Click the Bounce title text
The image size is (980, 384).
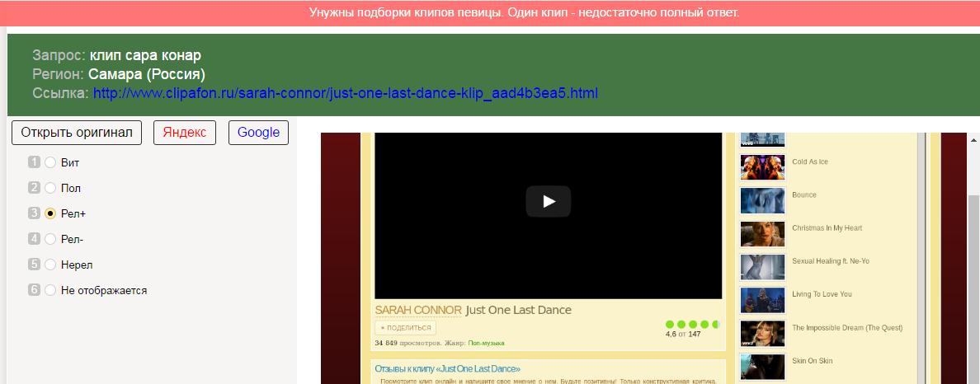pyautogui.click(x=803, y=194)
